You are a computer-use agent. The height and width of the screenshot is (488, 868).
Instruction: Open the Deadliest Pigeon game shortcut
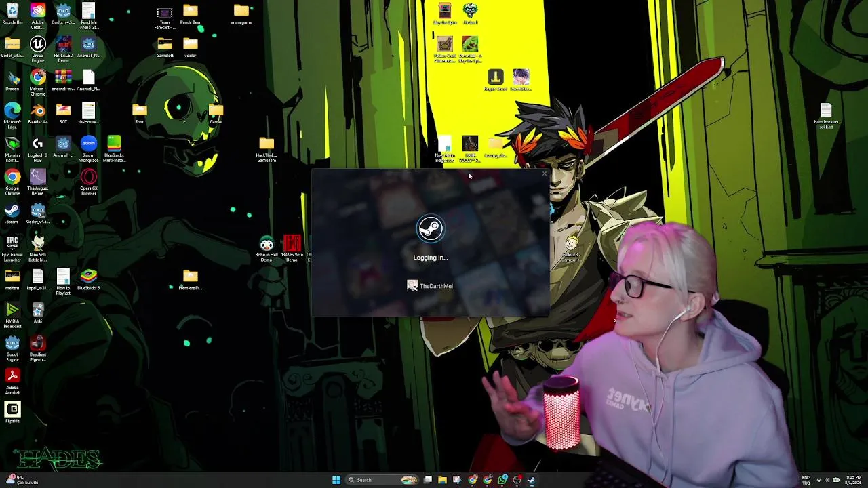(x=38, y=348)
